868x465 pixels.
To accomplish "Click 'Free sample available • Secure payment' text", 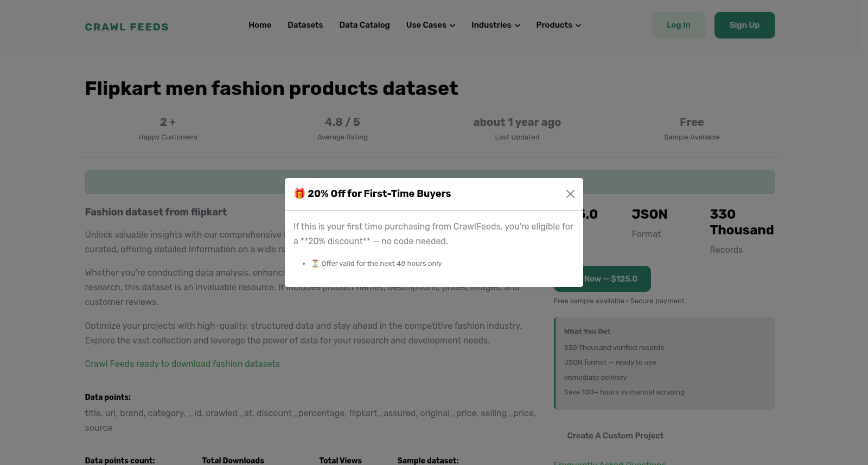I will (x=619, y=301).
